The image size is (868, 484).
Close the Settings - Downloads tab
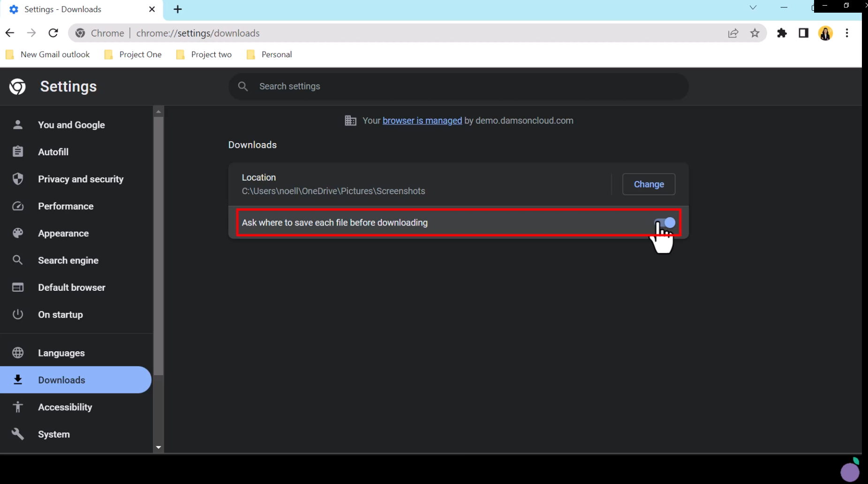(x=152, y=9)
